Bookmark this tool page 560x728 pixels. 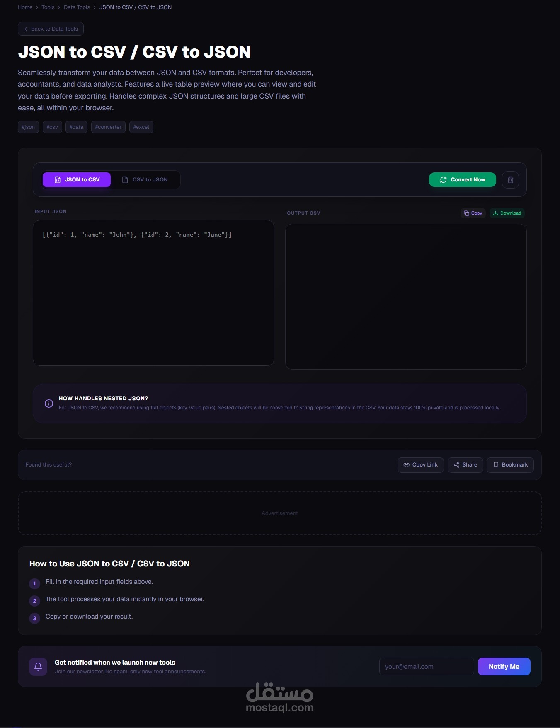[x=510, y=465]
